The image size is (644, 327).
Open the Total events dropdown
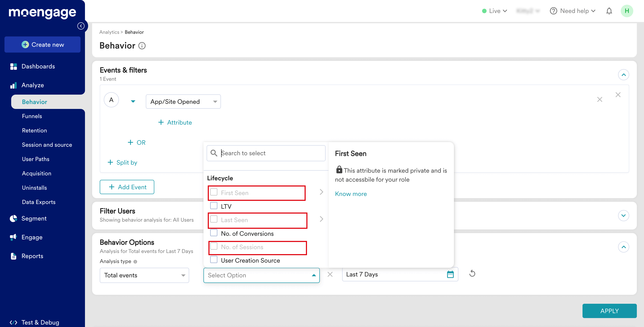[144, 275]
